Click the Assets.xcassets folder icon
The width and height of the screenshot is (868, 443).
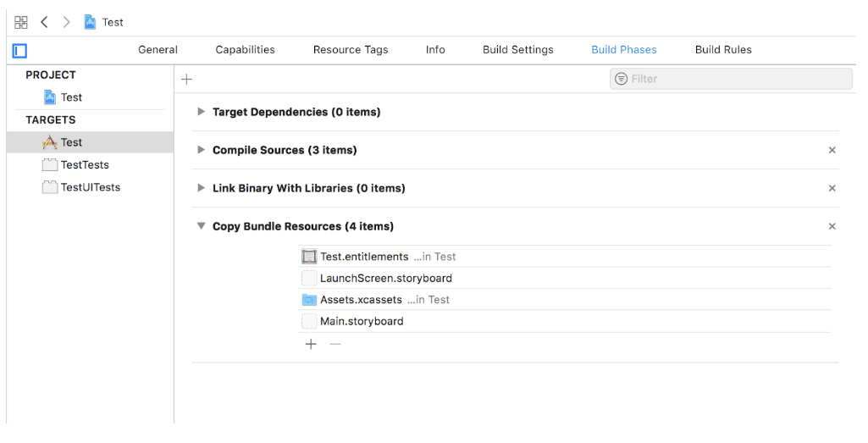pos(309,300)
